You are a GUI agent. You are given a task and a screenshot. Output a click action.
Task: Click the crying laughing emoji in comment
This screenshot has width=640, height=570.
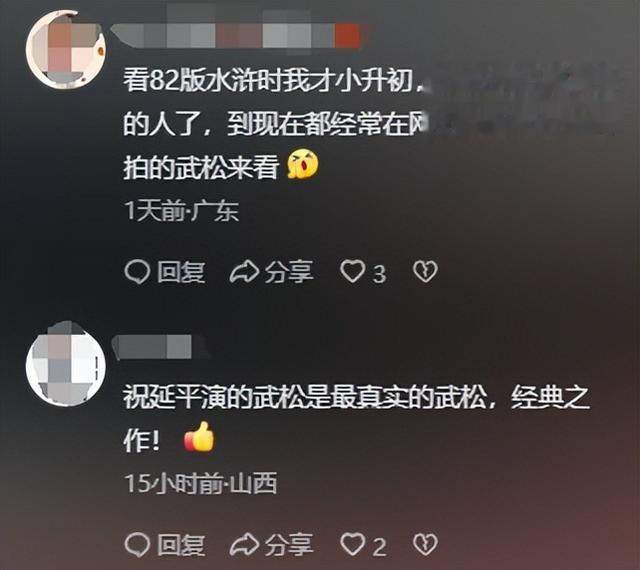tap(302, 165)
